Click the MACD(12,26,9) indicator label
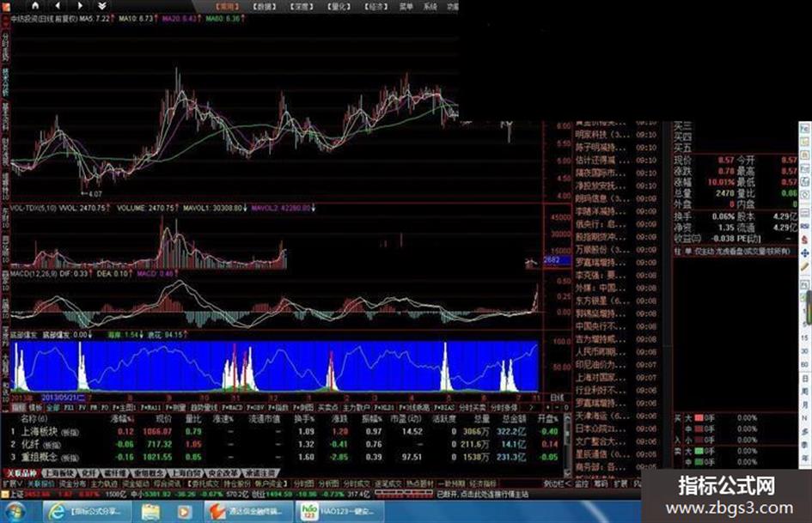812x523 pixels. pos(34,273)
